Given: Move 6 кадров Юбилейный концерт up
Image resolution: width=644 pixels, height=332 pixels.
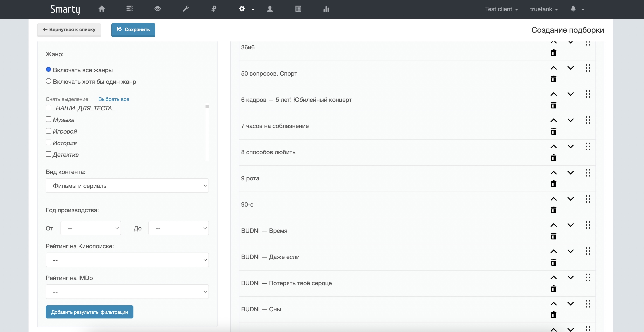Looking at the screenshot, I should 553,94.
